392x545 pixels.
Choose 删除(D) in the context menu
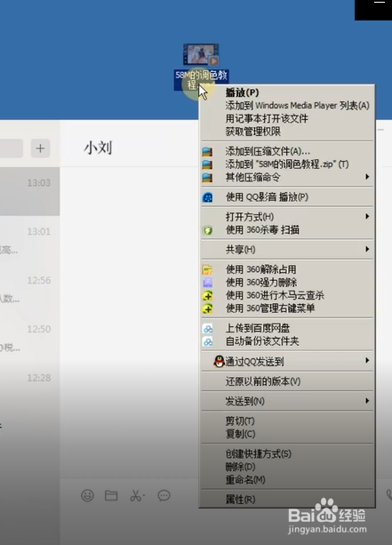coord(287,467)
